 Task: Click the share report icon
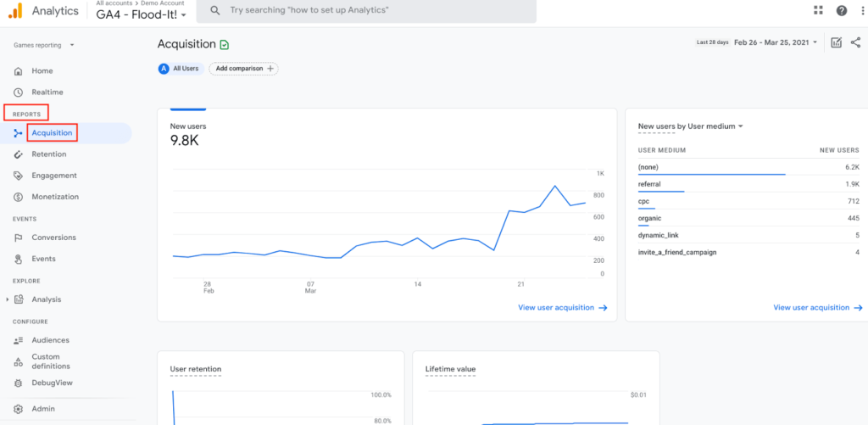tap(855, 42)
